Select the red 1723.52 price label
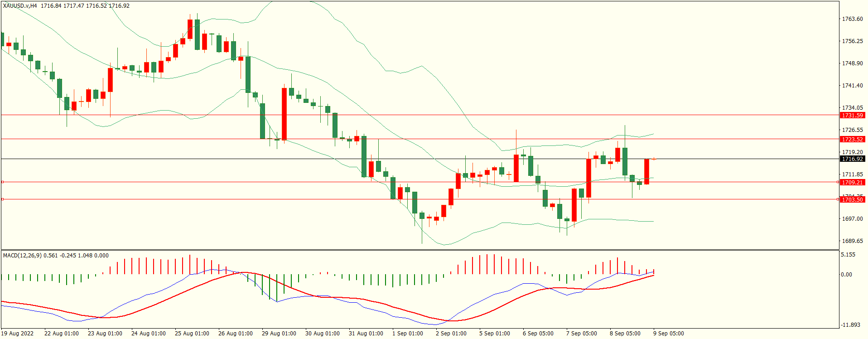Viewport: 868px width, 339px height. coord(852,140)
